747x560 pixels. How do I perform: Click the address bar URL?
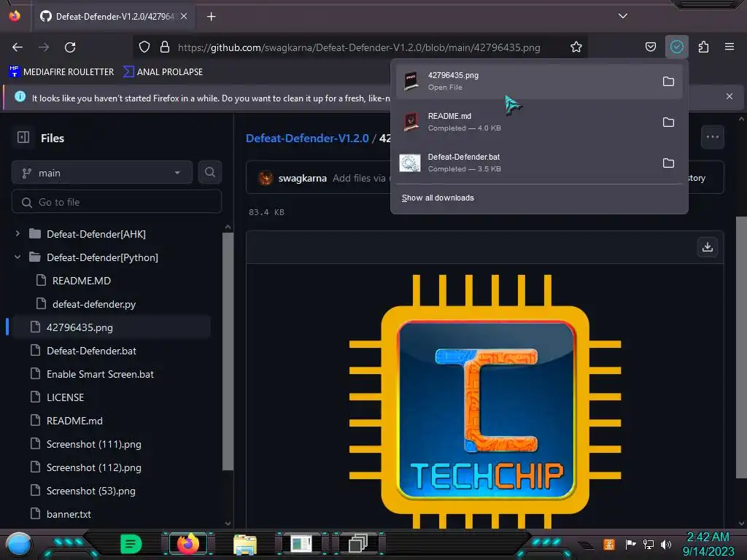pos(359,47)
